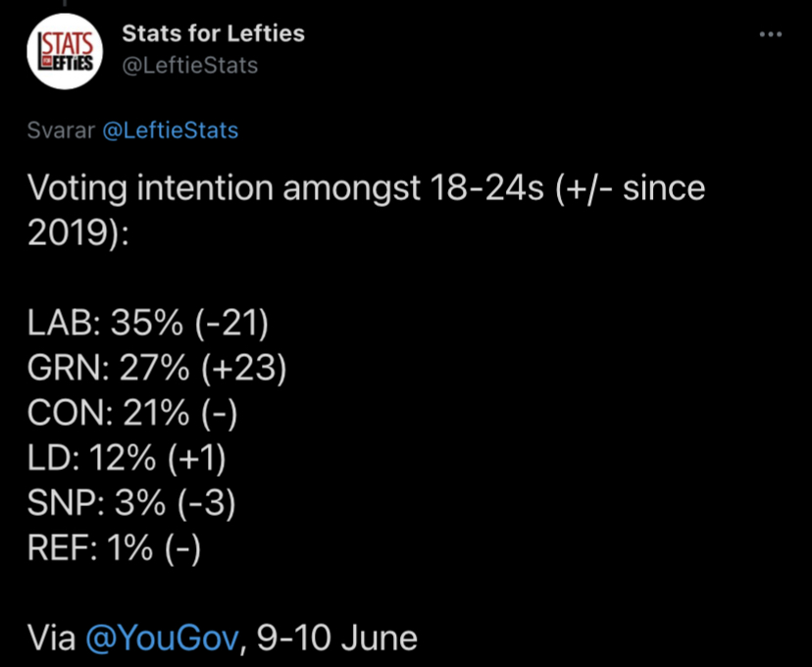Click the LD: 12% result line
812x667 pixels.
pos(127,458)
